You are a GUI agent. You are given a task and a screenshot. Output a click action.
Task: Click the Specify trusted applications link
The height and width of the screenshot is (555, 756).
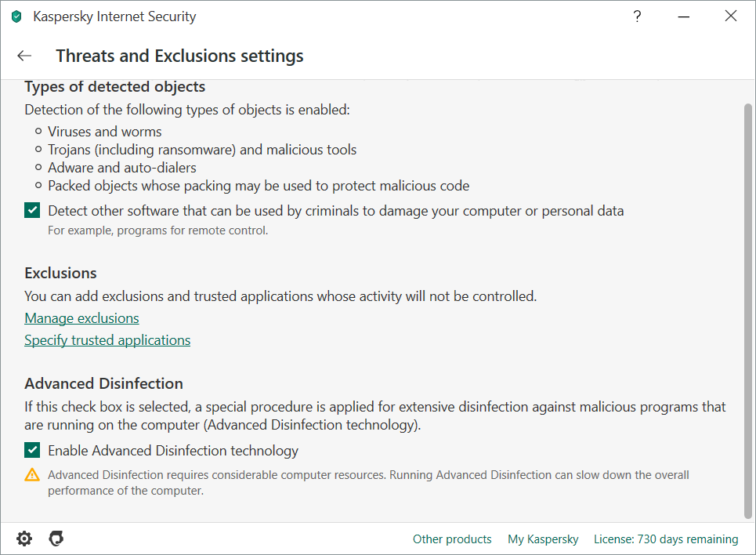coord(107,340)
